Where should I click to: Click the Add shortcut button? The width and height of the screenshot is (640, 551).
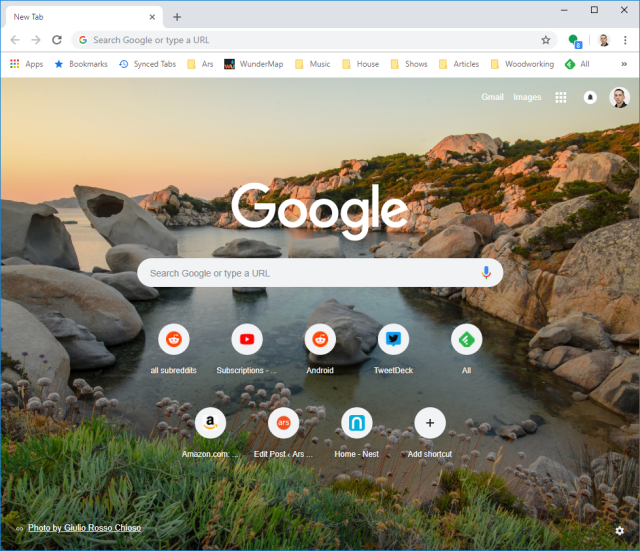(430, 423)
